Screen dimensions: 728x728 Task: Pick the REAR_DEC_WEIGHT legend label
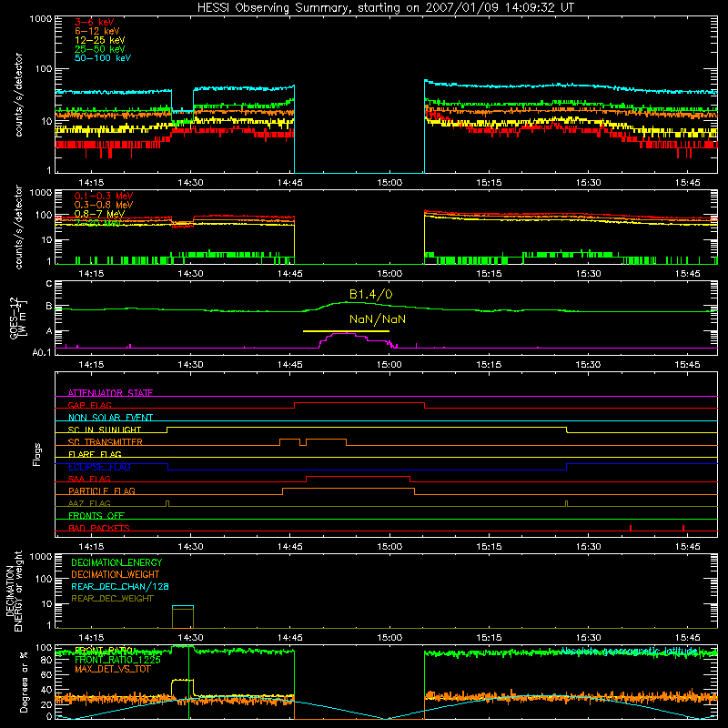point(112,599)
